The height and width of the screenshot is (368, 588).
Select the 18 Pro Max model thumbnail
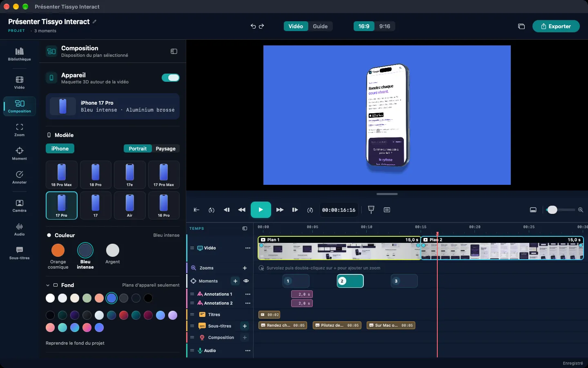click(x=61, y=175)
